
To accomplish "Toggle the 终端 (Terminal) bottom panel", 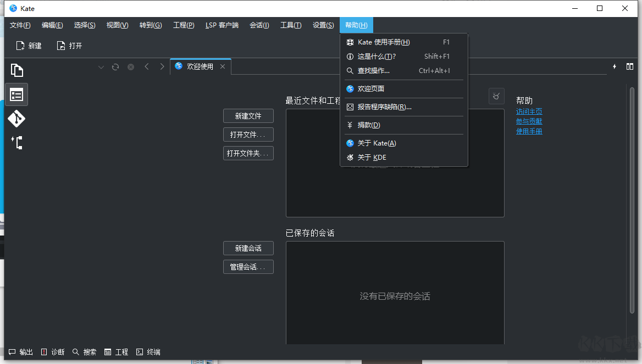I will [x=148, y=352].
